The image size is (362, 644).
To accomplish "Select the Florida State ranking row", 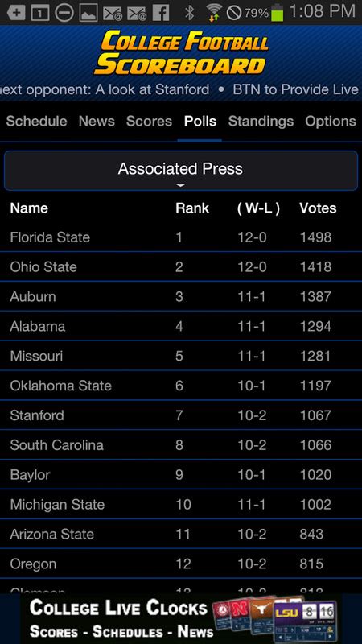I will pyautogui.click(x=181, y=237).
